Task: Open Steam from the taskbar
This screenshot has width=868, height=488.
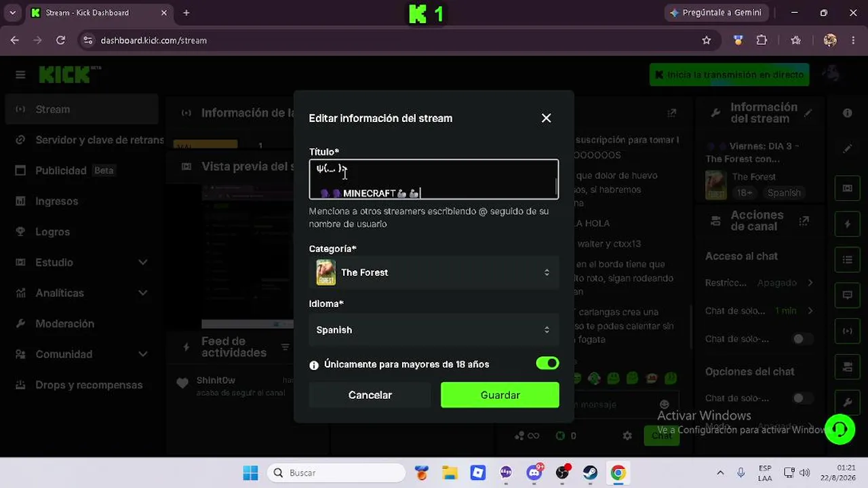Action: (590, 473)
